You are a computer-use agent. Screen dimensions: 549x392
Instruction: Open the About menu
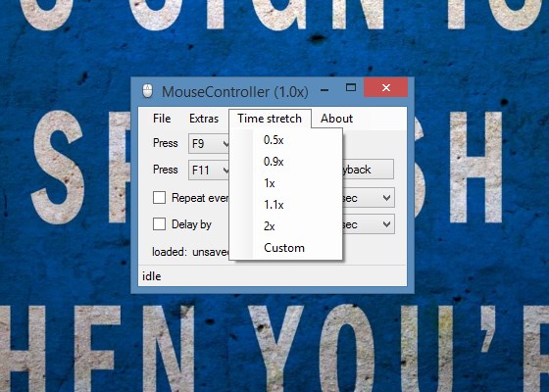pos(336,119)
